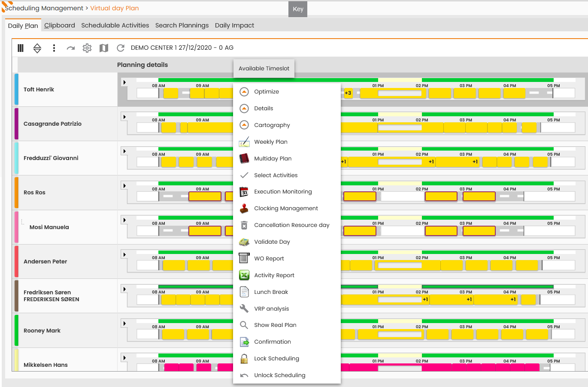This screenshot has width=588, height=387.
Task: Open the Schedulable Activities tab
Action: click(115, 25)
